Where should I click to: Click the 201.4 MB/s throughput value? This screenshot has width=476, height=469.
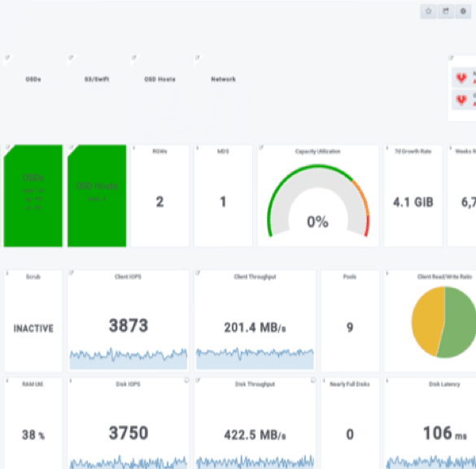coord(255,328)
